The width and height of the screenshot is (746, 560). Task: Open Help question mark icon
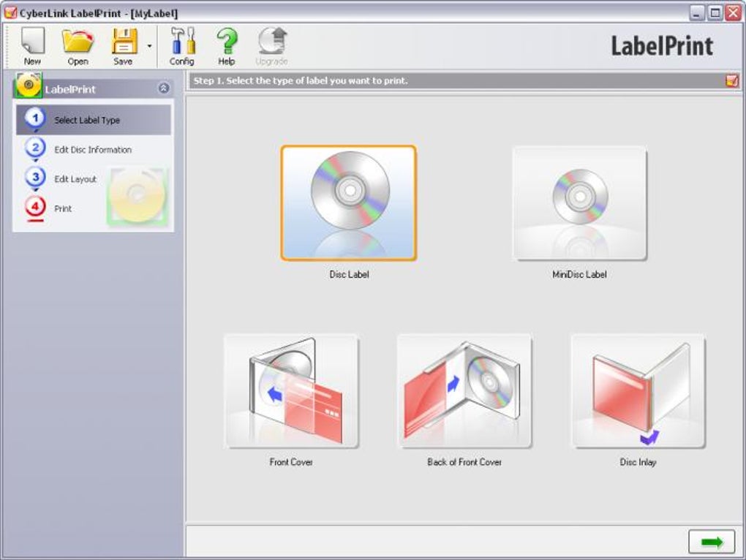227,46
